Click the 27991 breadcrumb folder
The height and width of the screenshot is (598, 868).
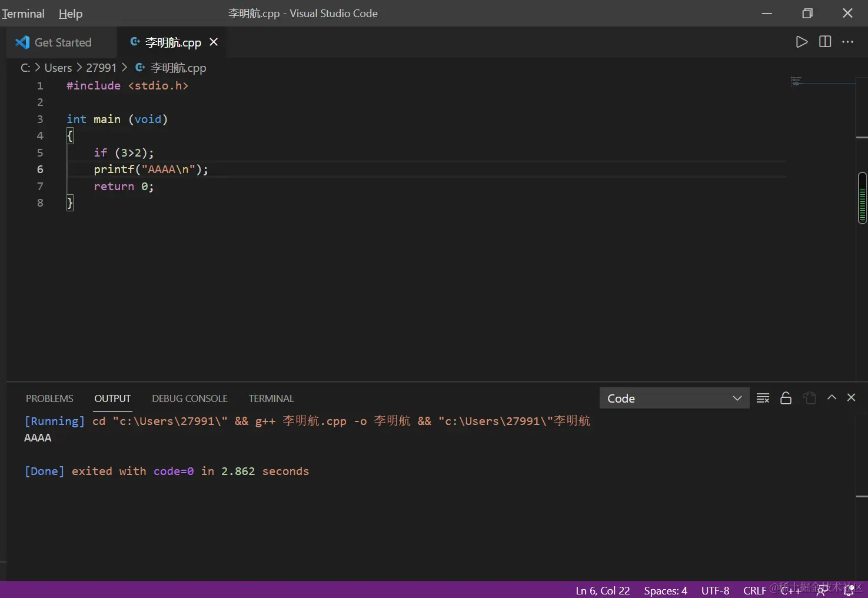101,68
